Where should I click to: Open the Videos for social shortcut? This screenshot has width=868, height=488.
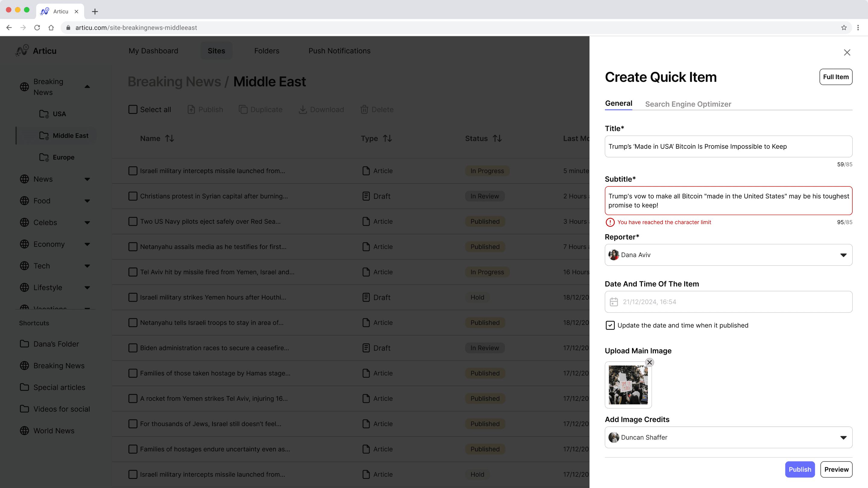click(55, 409)
